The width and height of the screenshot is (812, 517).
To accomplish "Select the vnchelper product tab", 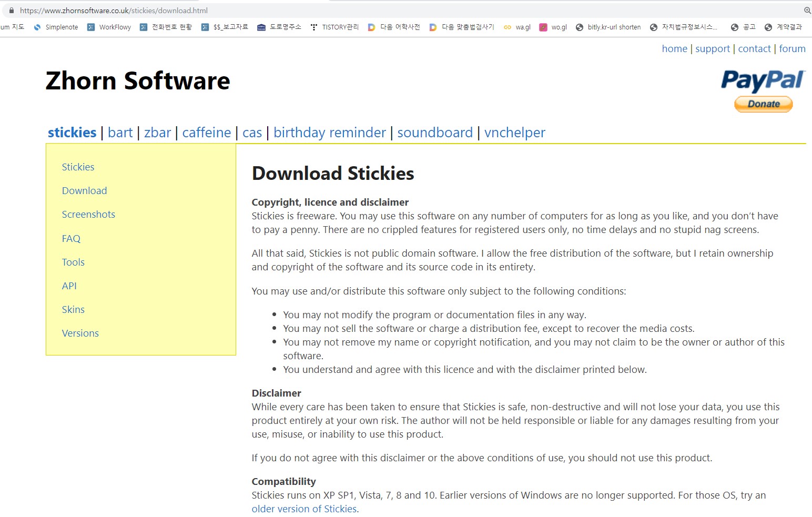I will click(x=515, y=133).
